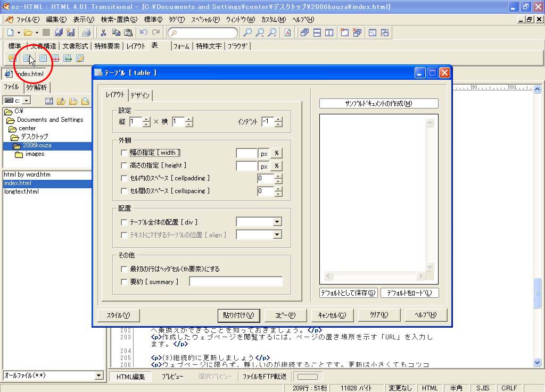Switch to the デザイン tab in dialog

tap(140, 95)
